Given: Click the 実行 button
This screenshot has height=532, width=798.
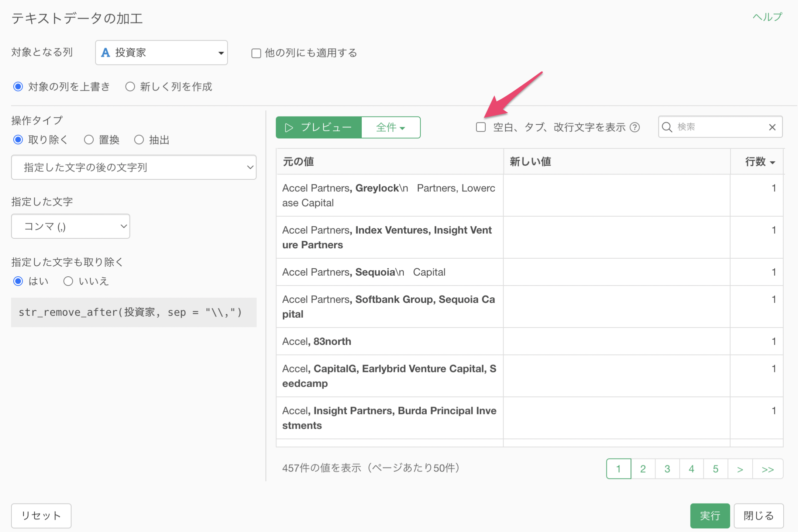Looking at the screenshot, I should point(710,516).
